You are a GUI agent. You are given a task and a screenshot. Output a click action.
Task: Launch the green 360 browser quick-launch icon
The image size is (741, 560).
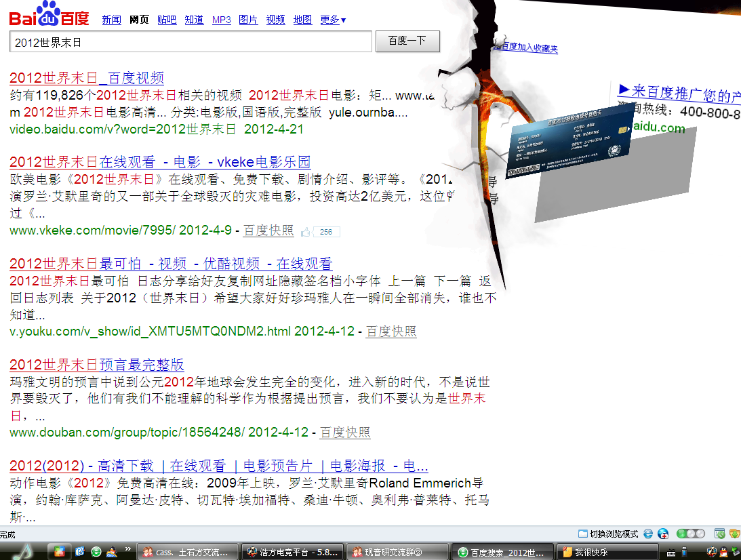(96, 551)
